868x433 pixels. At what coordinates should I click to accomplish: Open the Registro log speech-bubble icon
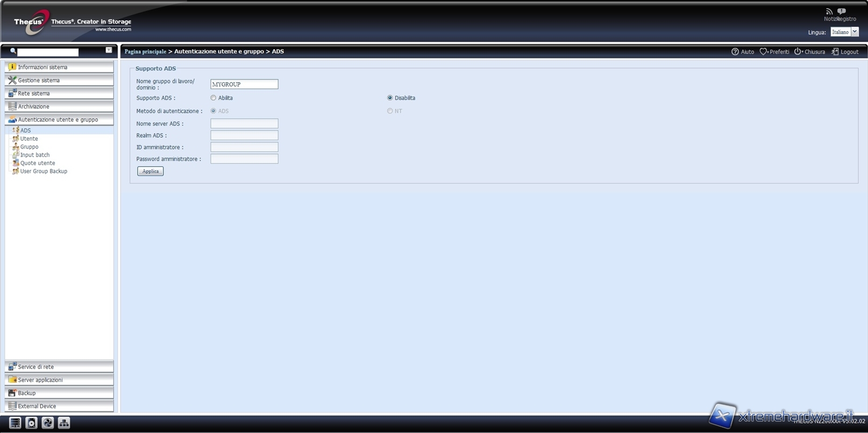pyautogui.click(x=842, y=11)
